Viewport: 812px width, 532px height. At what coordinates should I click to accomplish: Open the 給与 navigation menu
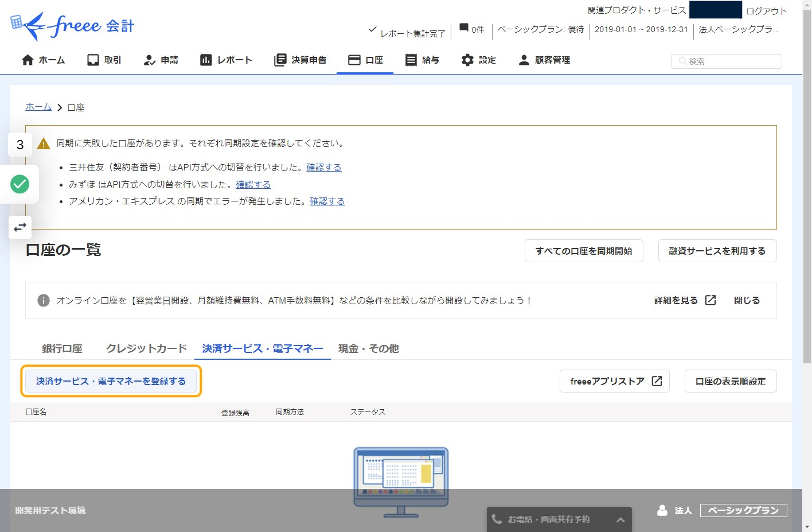point(422,60)
